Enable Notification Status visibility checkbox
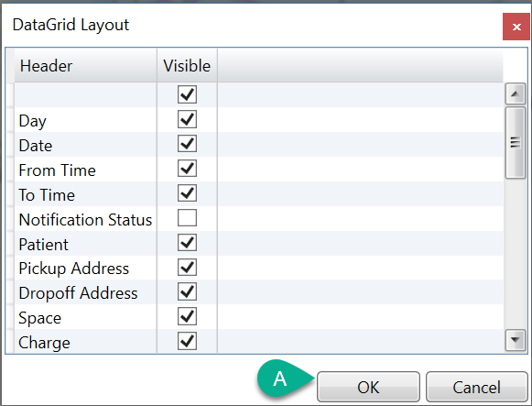The width and height of the screenshot is (532, 406). (x=187, y=218)
